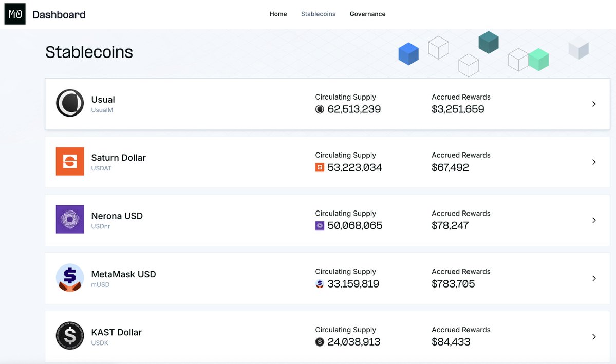Viewport: 616px width, 364px height.
Task: Click supply value 24,038,913
Action: (354, 341)
